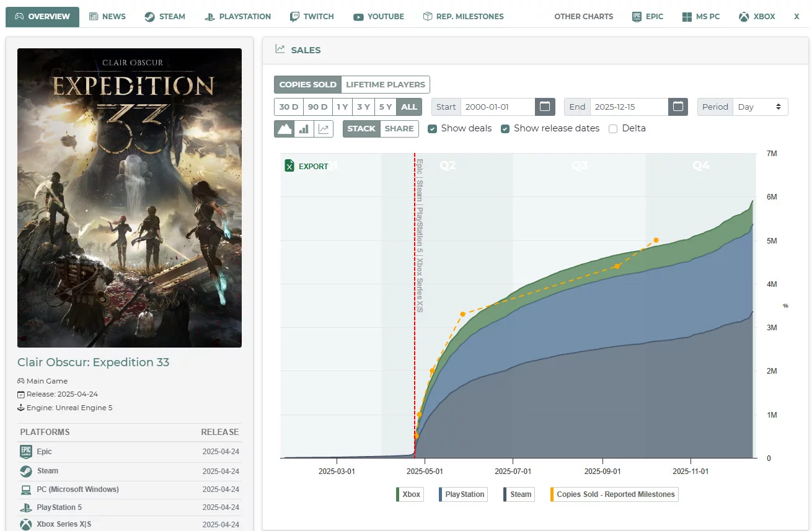Viewport: 812px width, 531px height.
Task: Expand the Other Charts menu
Action: click(x=583, y=17)
